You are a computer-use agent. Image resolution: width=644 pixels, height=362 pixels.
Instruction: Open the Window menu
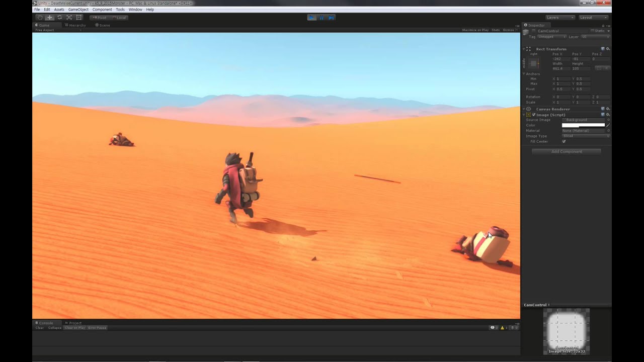(135, 10)
